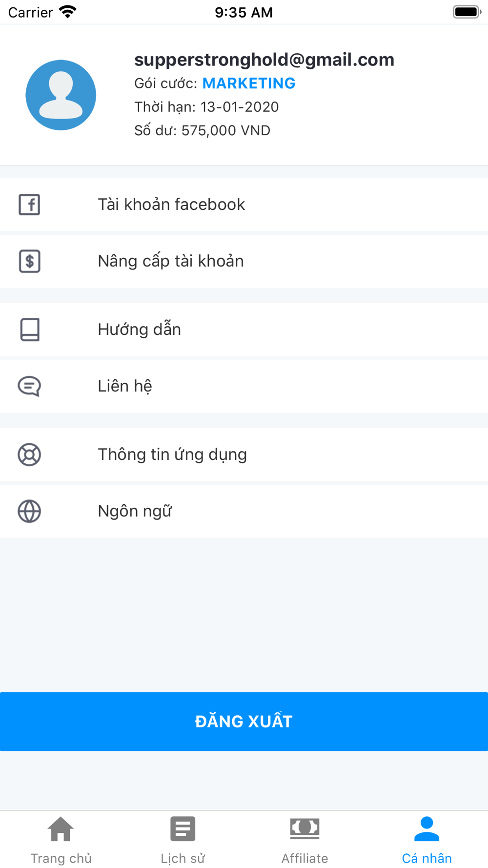Viewport: 488px width, 868px height.
Task: Choose Ngôn ngữ language setting
Action: tap(244, 511)
